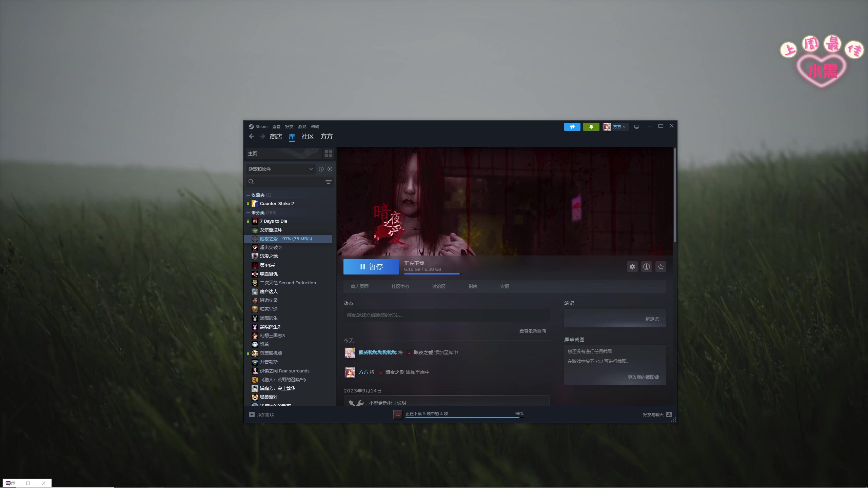Click 添加游戏 plus icon
The image size is (868, 488).
[252, 414]
